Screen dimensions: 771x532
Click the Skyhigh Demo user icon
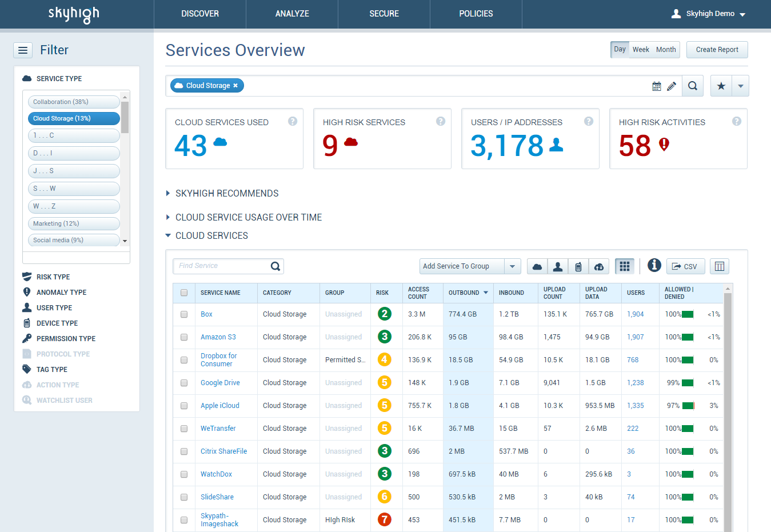tap(676, 14)
